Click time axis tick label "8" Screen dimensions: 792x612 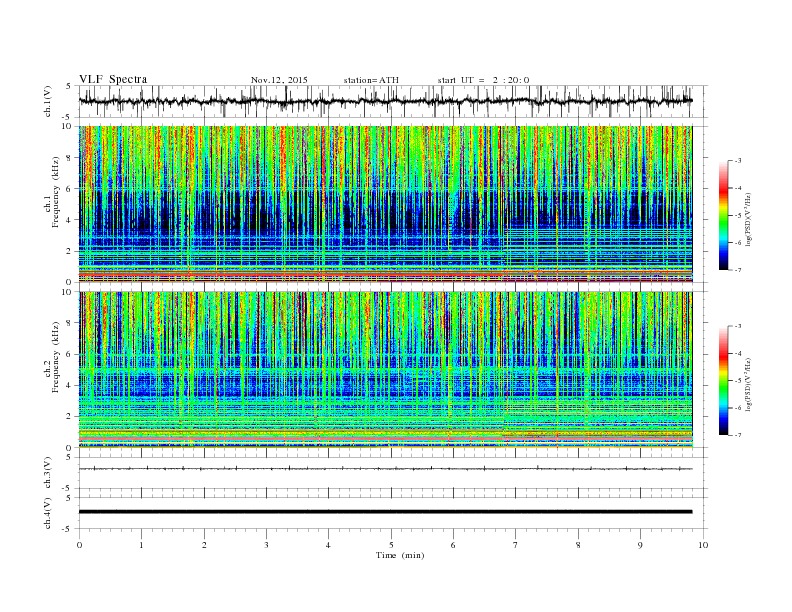coord(578,545)
